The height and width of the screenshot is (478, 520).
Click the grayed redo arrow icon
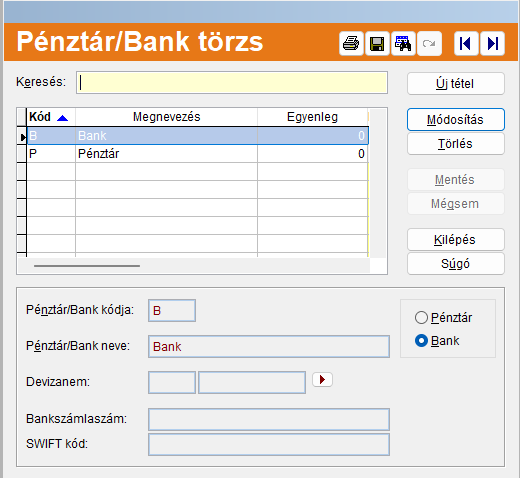click(x=429, y=43)
